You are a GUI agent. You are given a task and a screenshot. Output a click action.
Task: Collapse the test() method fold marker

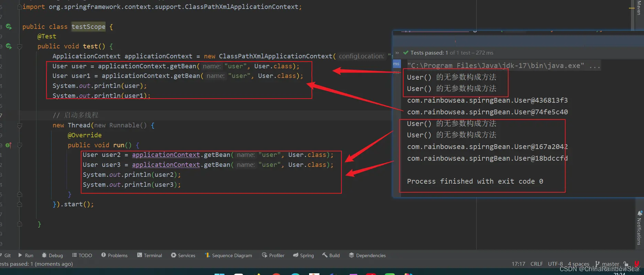(x=20, y=46)
